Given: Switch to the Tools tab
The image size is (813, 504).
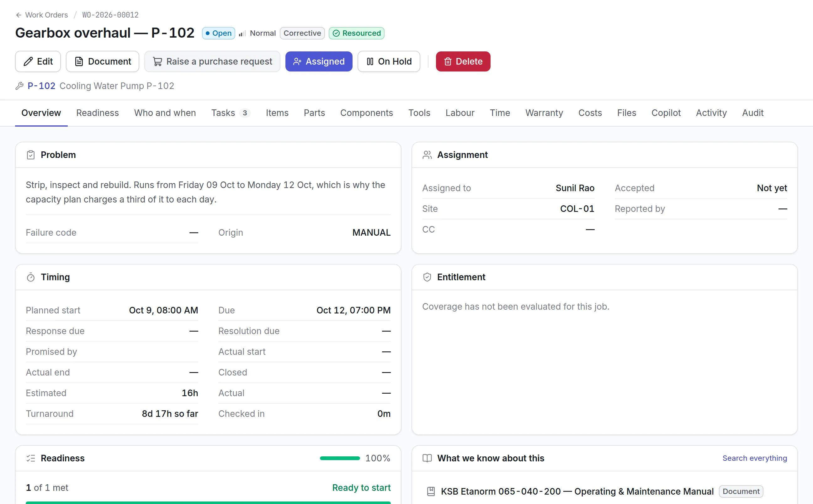Looking at the screenshot, I should click(419, 113).
